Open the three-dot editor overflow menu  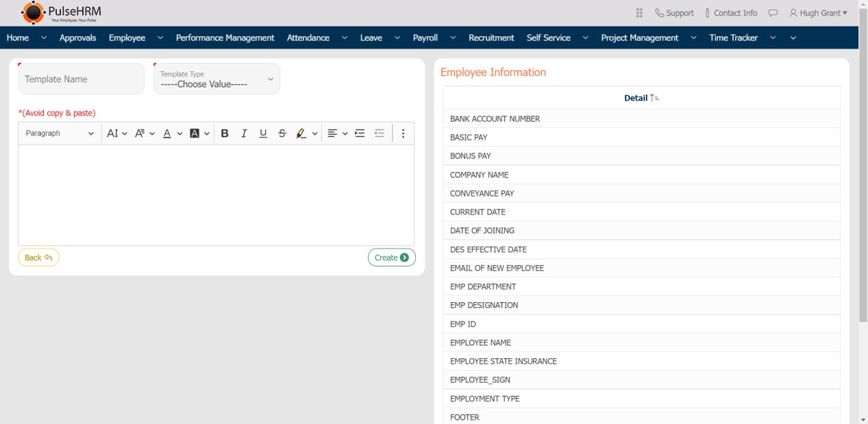403,133
